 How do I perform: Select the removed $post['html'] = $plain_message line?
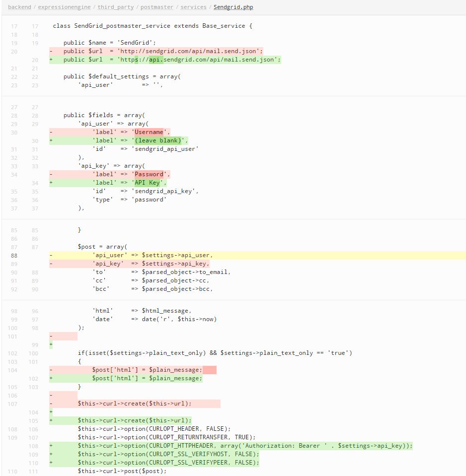click(x=133, y=370)
